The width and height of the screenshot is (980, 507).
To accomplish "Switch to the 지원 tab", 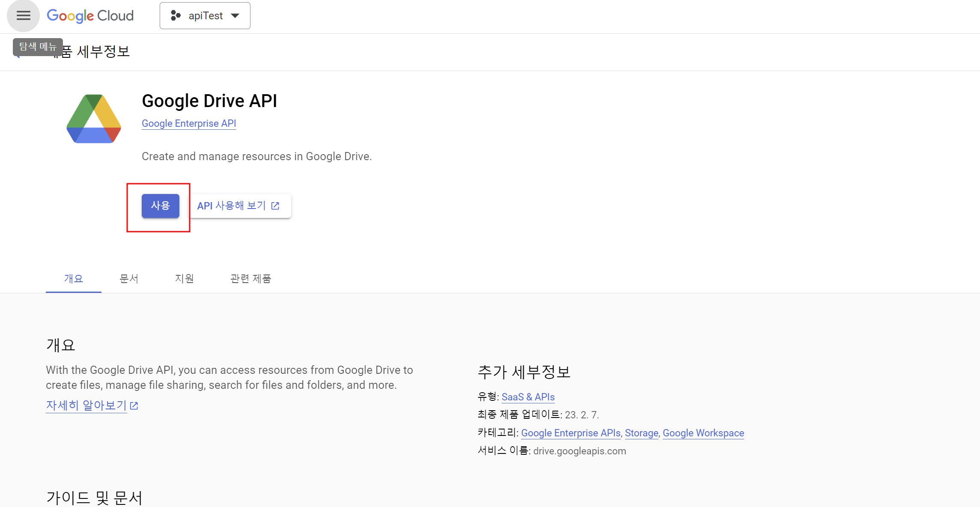I will pos(185,279).
